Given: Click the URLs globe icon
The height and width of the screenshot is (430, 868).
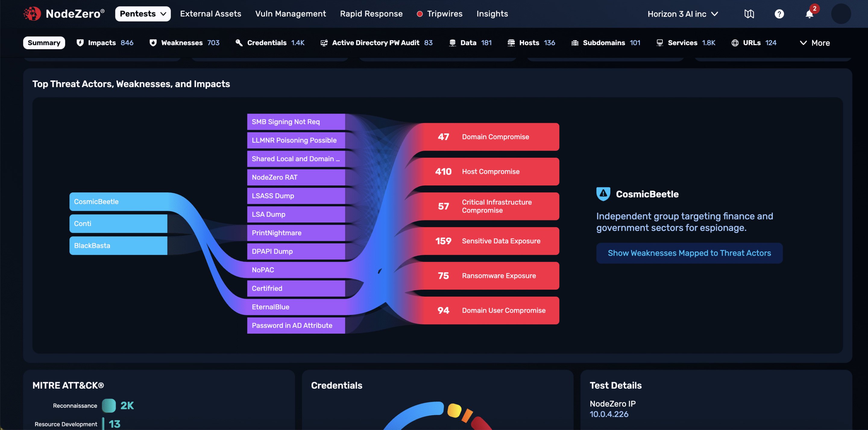Looking at the screenshot, I should (735, 43).
